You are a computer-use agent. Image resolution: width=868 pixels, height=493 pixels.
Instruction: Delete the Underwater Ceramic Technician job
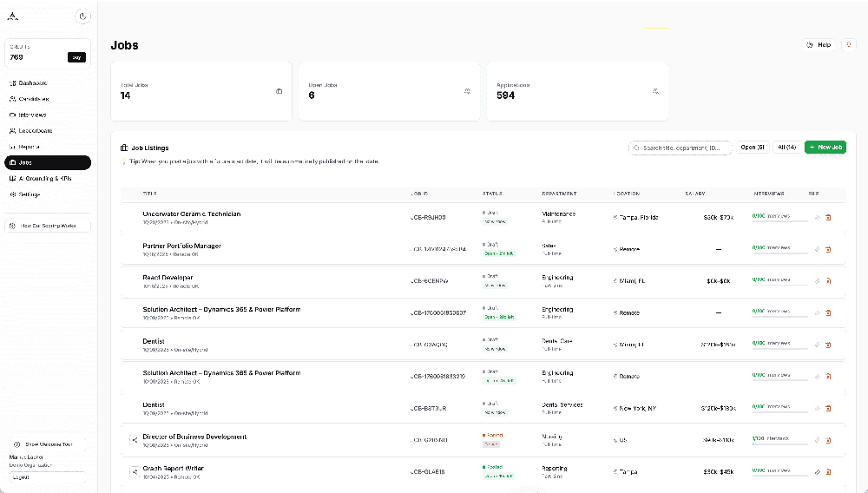point(829,218)
